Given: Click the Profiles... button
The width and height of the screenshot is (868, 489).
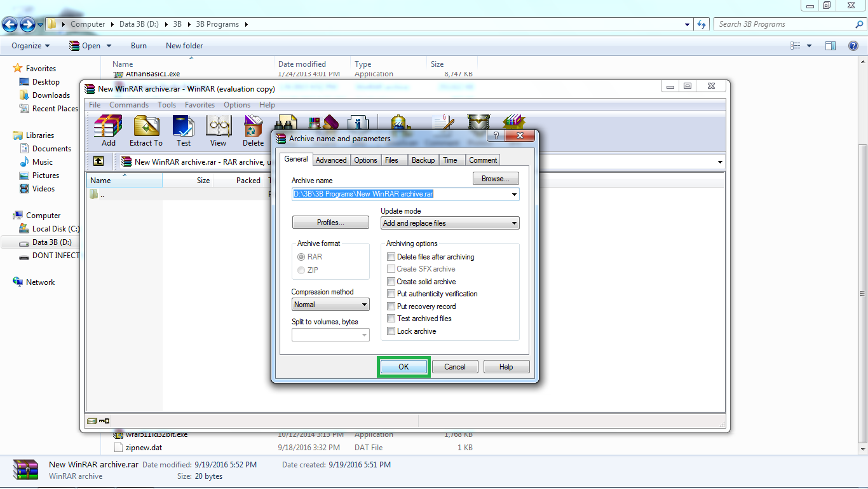Looking at the screenshot, I should pos(330,223).
